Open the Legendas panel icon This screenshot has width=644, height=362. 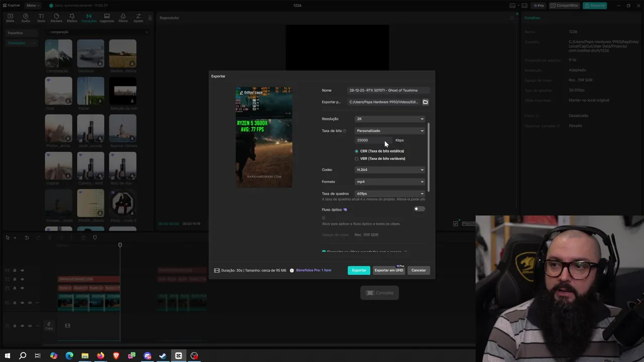pyautogui.click(x=107, y=18)
